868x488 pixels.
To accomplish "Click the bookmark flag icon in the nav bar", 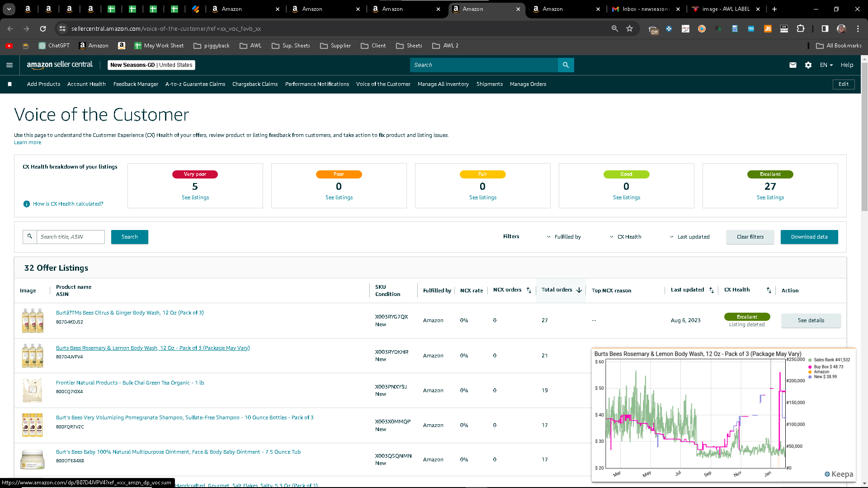I will pos(10,84).
